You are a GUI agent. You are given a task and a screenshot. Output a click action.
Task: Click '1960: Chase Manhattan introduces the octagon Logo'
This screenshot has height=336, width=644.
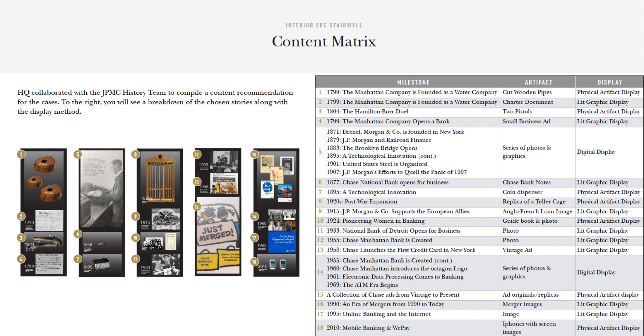click(x=397, y=269)
